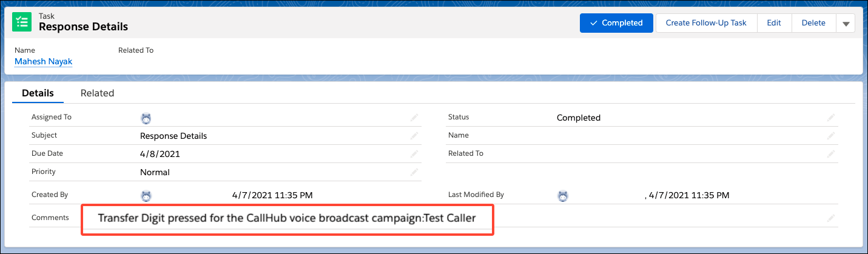868x254 pixels.
Task: Click the Delete button
Action: point(813,23)
